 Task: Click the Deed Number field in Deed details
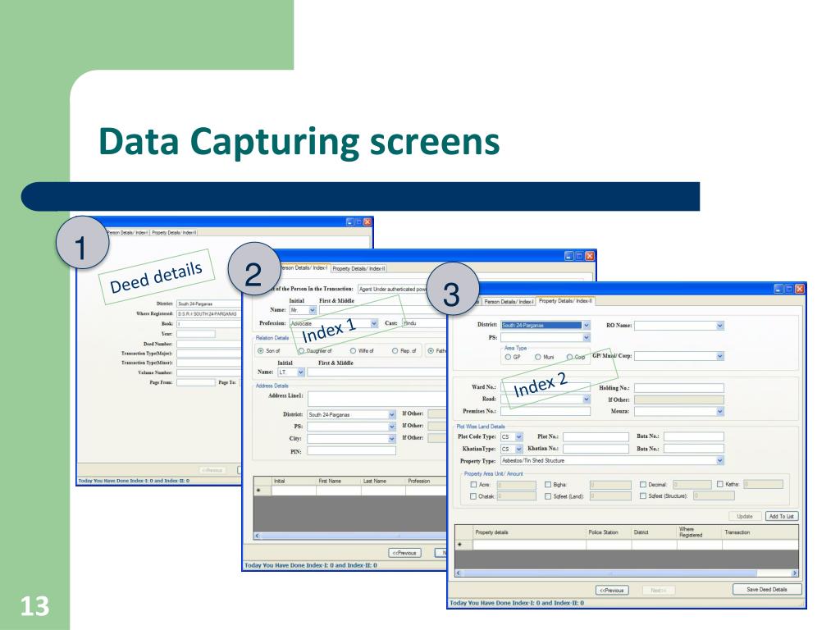209,344
